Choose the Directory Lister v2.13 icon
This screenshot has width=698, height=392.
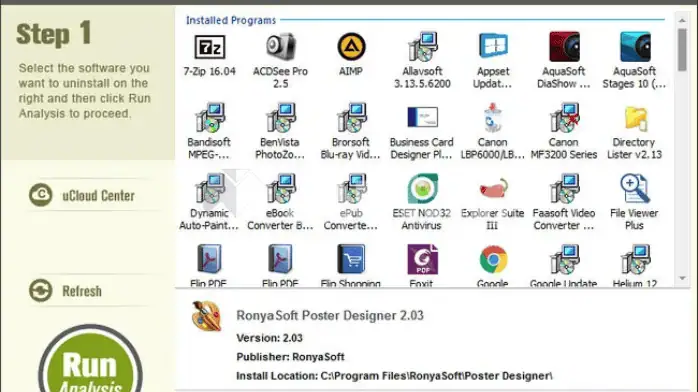[x=635, y=118]
